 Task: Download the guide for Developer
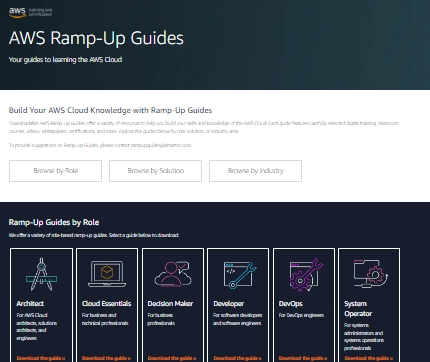(237, 358)
